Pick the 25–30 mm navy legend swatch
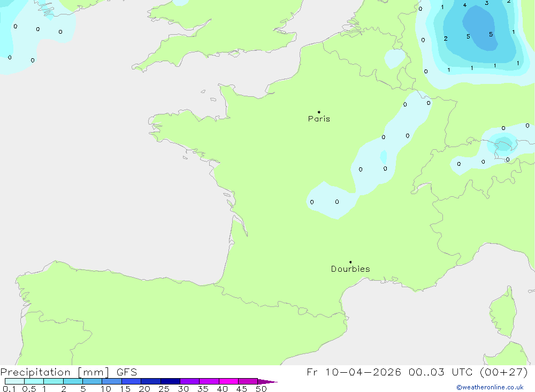 [170, 381]
